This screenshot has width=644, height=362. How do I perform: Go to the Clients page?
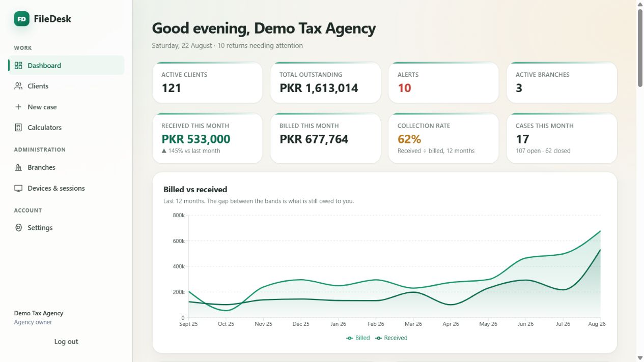click(66, 86)
